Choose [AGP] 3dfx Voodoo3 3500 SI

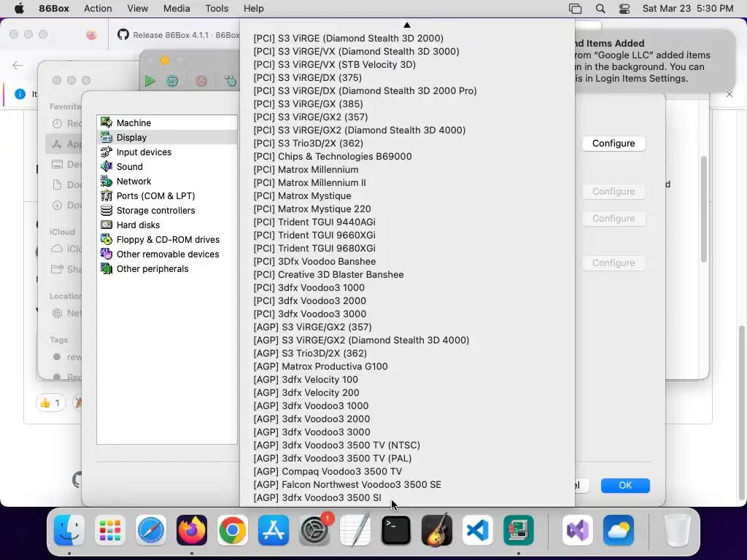407,497
